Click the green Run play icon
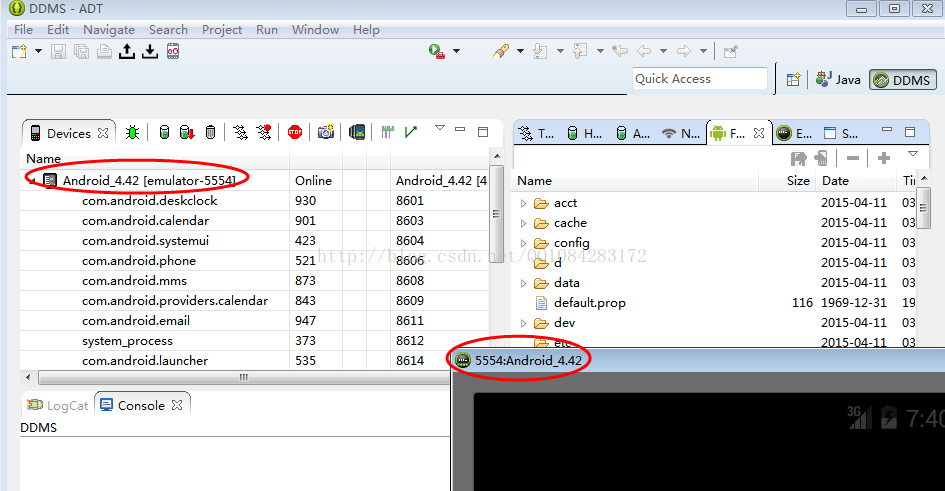945x491 pixels. (x=436, y=51)
